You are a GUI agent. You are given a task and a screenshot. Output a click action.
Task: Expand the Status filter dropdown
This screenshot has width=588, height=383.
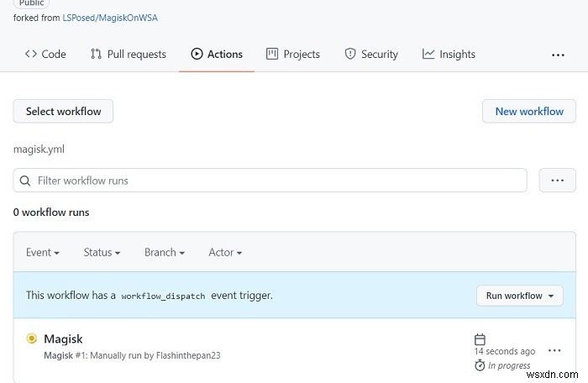tap(102, 253)
